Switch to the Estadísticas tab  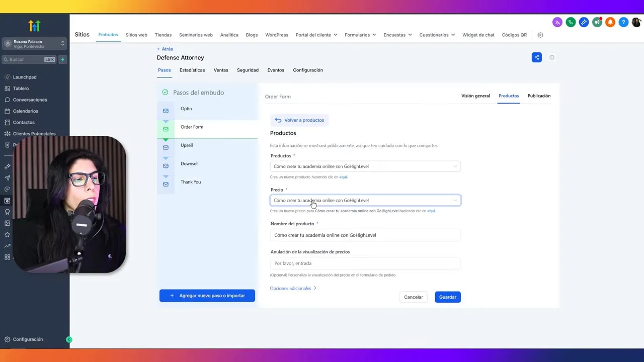tap(192, 70)
